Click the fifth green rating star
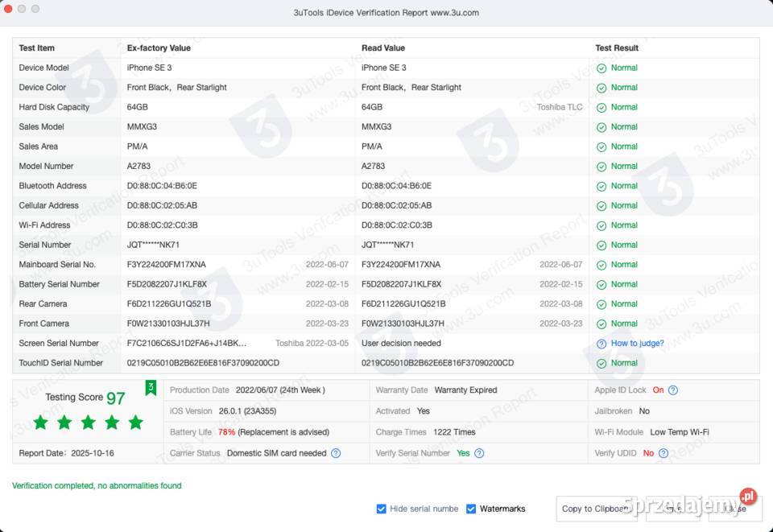 (135, 423)
